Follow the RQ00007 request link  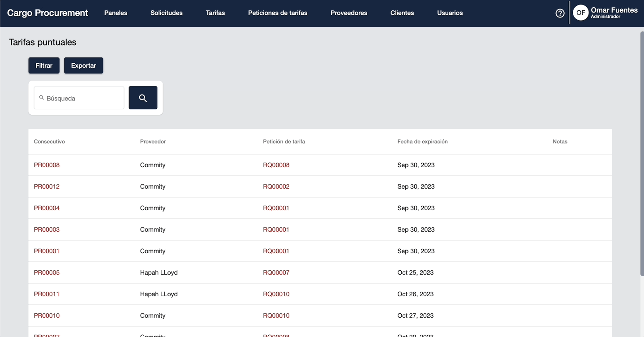point(276,272)
